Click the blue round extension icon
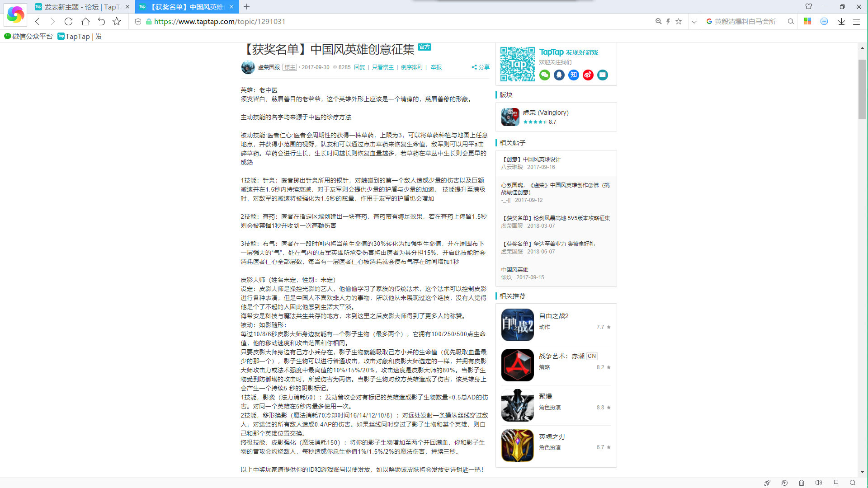868x488 pixels. tap(824, 21)
